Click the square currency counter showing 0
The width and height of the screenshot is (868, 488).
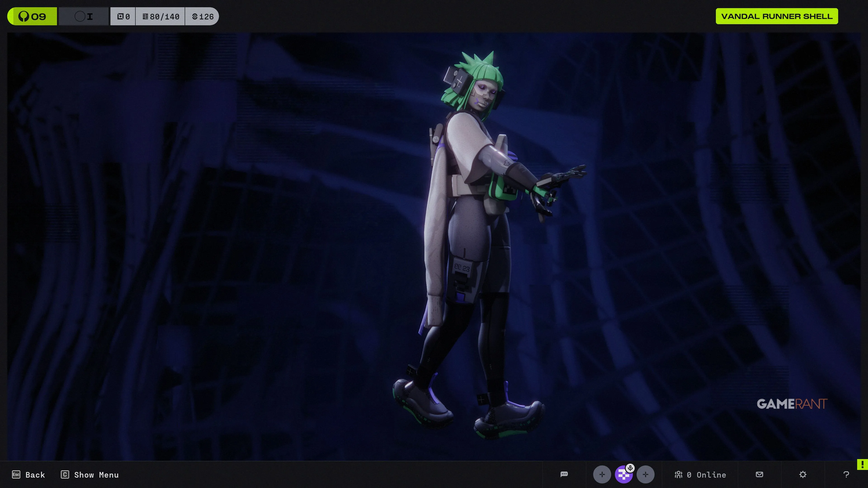coord(123,16)
